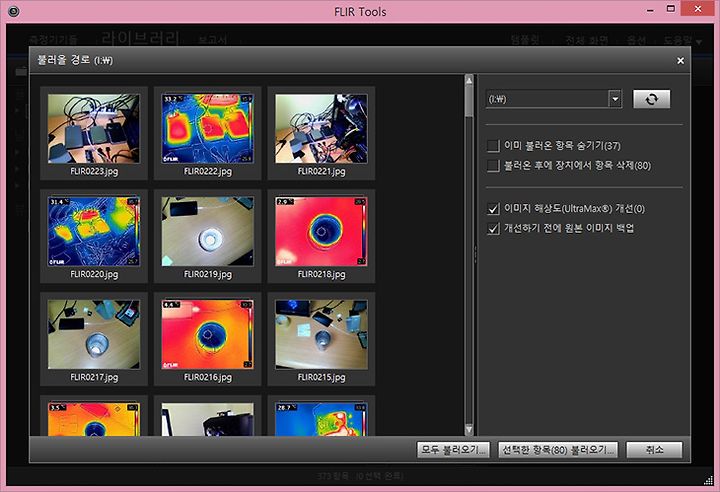Click the panel splitter grip between list and options

pyautogui.click(x=475, y=254)
